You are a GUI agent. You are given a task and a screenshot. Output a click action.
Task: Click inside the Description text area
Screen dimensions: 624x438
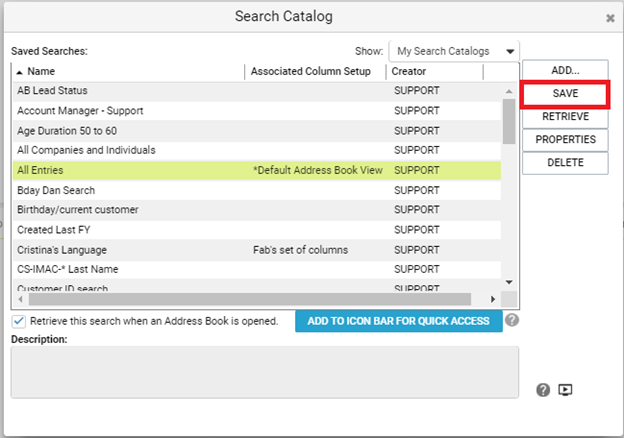coord(265,372)
